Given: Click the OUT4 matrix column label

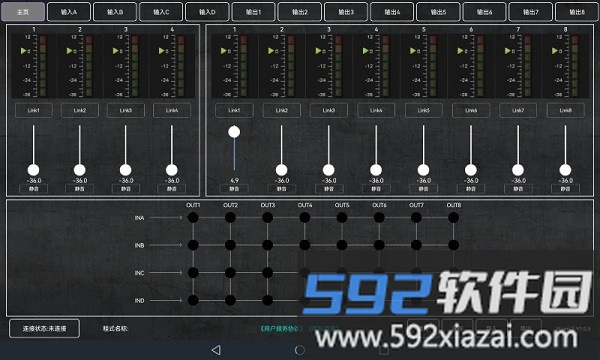Looking at the screenshot, I should tap(305, 205).
